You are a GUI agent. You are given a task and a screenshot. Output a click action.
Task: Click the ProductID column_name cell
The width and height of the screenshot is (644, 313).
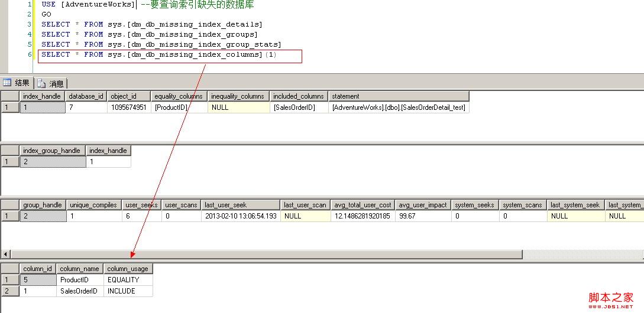(80, 280)
